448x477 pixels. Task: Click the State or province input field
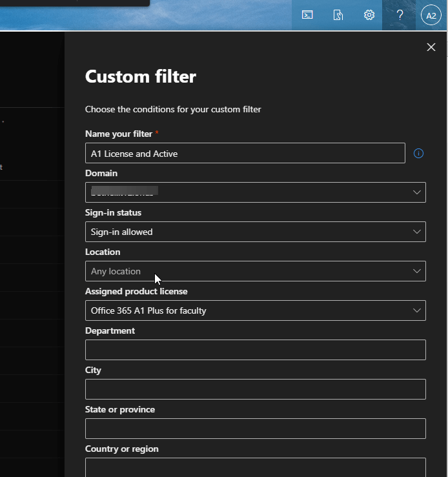pyautogui.click(x=256, y=429)
